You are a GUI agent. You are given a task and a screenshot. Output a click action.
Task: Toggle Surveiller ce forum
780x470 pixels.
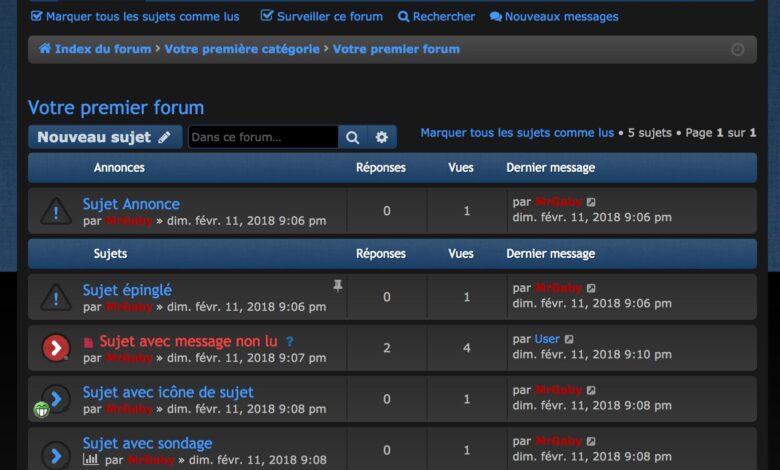click(x=322, y=16)
